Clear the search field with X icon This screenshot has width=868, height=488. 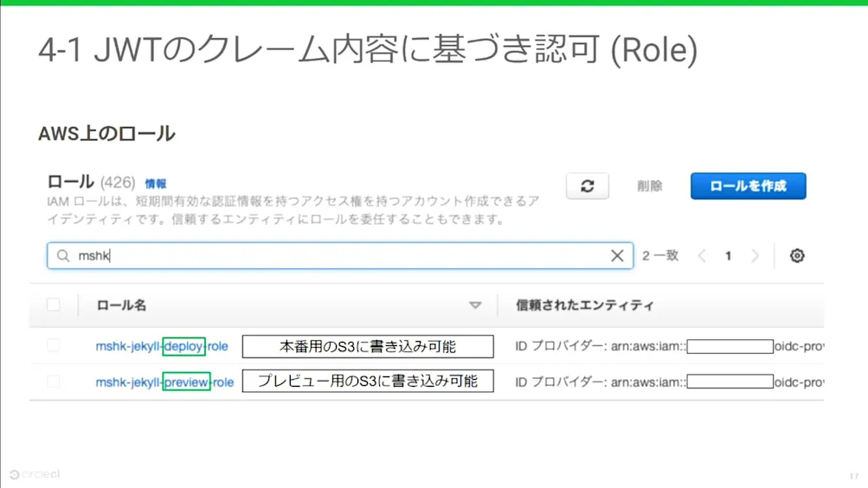click(617, 255)
